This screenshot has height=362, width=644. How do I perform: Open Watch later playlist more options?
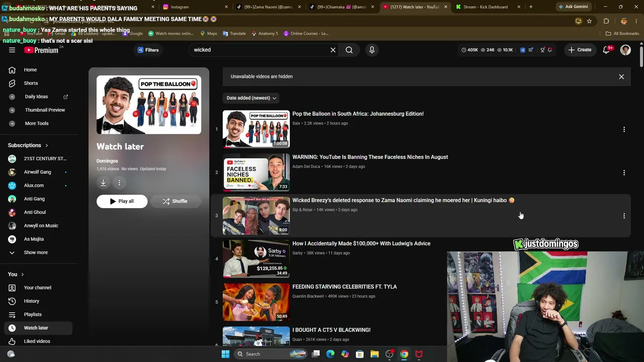[119, 183]
